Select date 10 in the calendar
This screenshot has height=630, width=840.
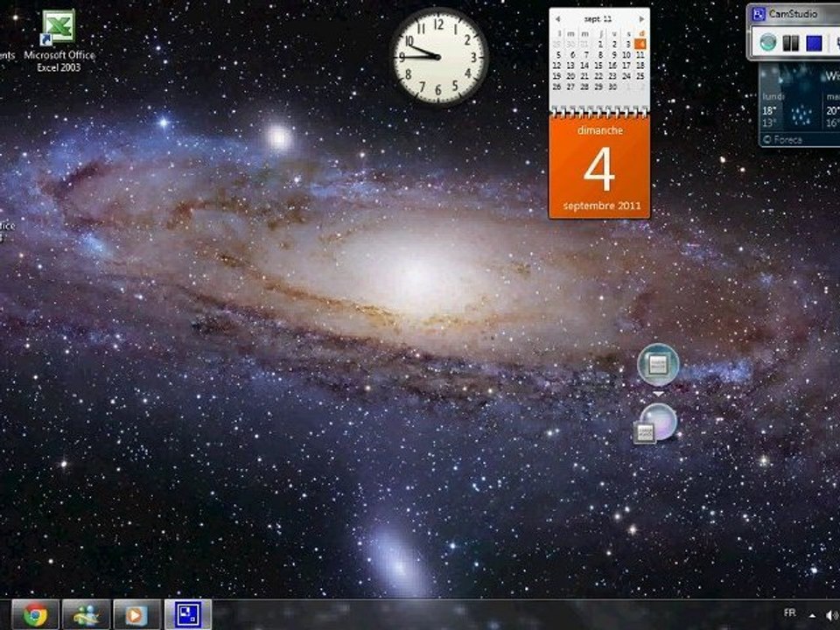pos(626,54)
